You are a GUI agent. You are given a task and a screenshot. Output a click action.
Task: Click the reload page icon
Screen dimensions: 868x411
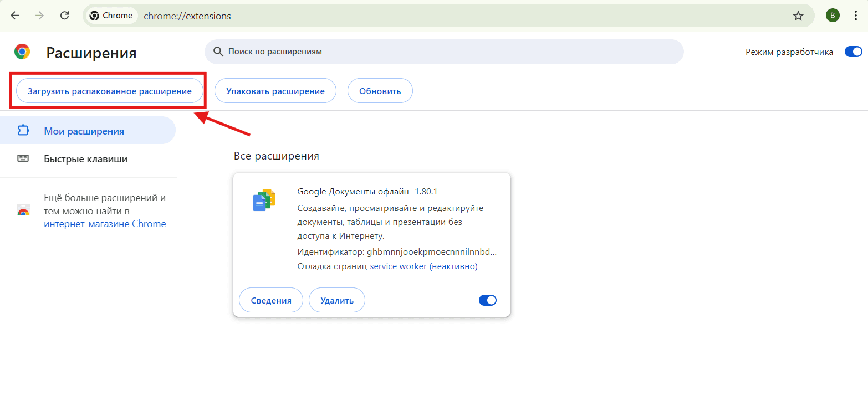click(64, 16)
